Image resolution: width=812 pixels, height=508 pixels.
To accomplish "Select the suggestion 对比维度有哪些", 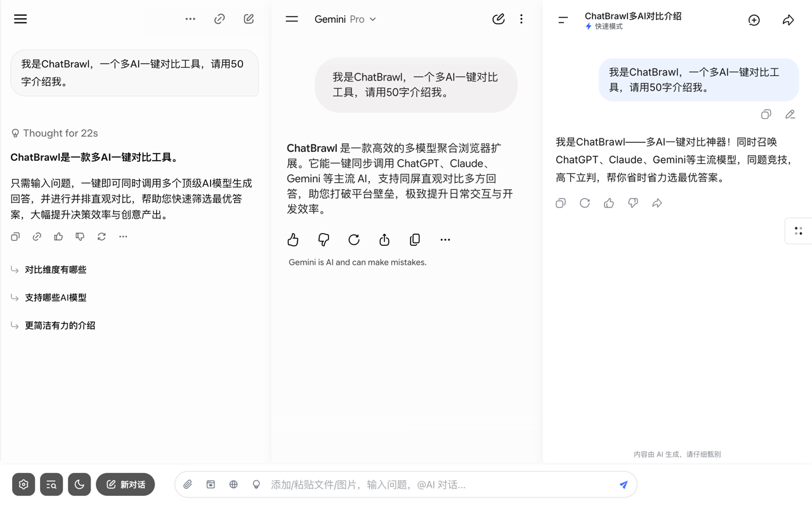I will tap(55, 270).
